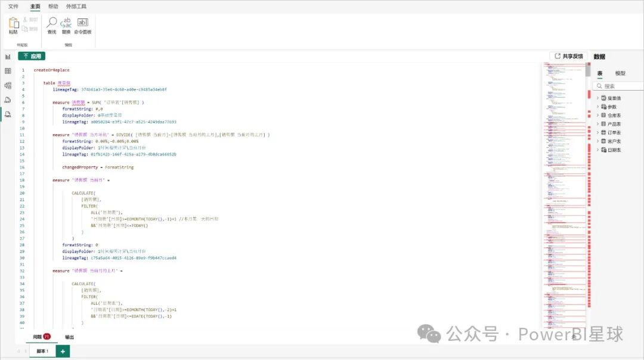Select 度量值 in data tree

[614, 98]
